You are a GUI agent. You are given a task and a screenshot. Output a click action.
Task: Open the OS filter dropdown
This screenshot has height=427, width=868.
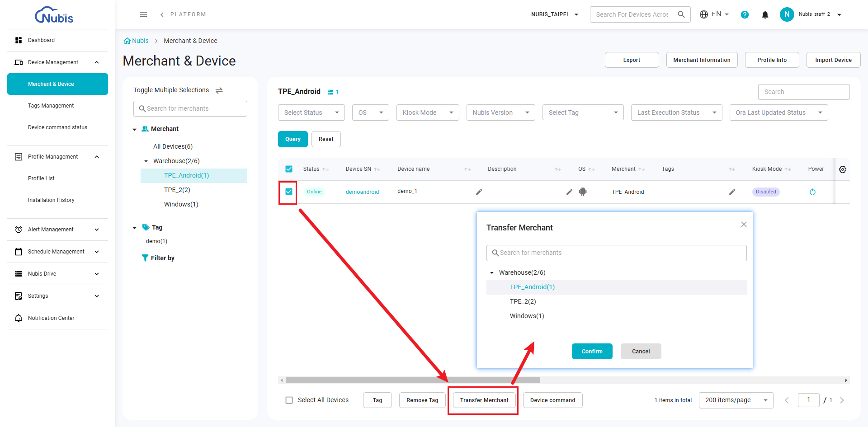pyautogui.click(x=370, y=113)
